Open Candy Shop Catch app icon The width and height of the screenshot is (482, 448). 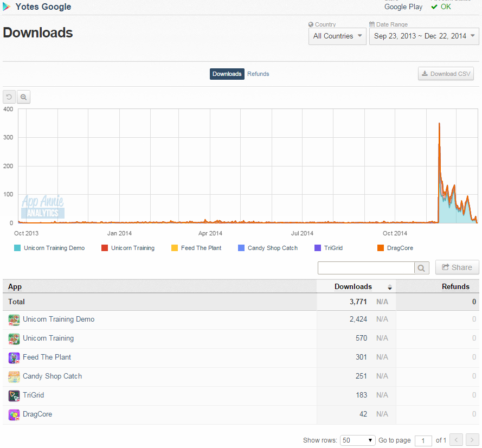[x=14, y=376]
